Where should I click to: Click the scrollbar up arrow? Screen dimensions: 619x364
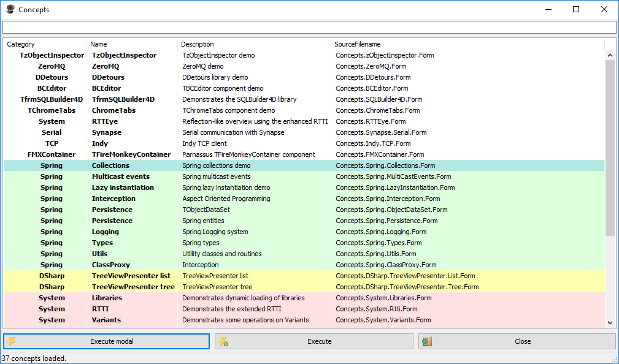[610, 55]
